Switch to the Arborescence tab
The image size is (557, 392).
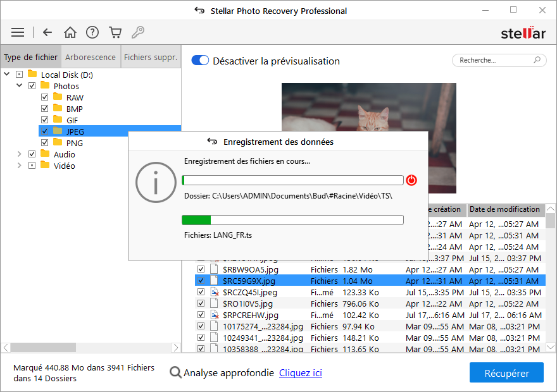coord(91,57)
